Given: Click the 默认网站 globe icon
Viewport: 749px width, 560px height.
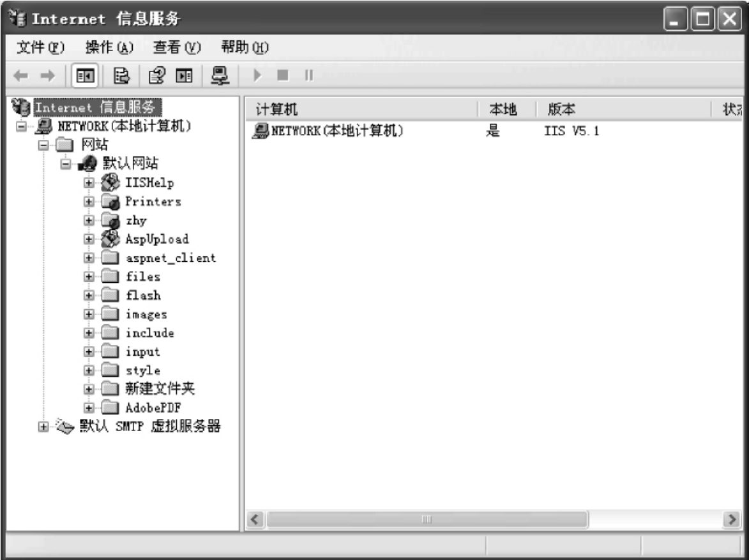Looking at the screenshot, I should click(87, 163).
